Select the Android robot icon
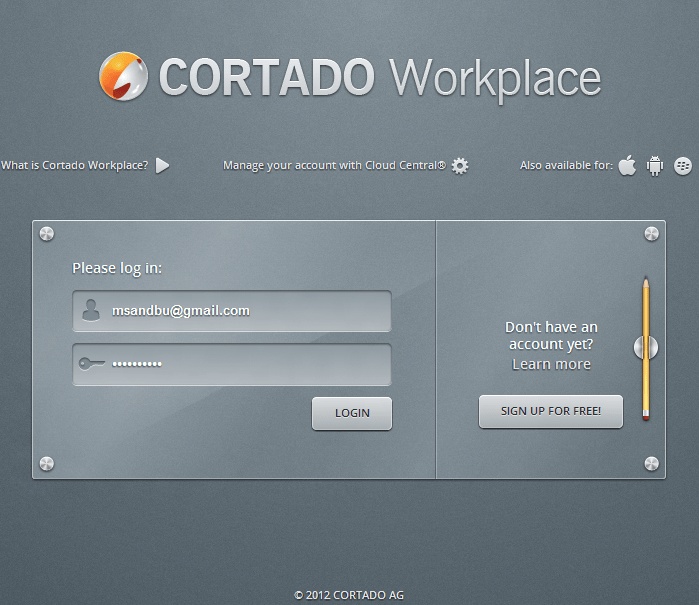Viewport: 699px width, 605px height. [x=655, y=166]
